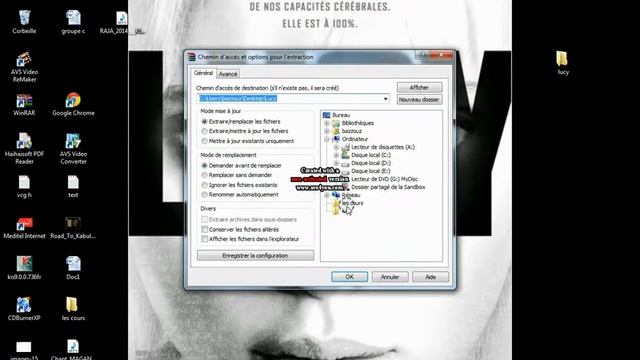Select les cours folder in tree
640x360 pixels.
pos(352,203)
